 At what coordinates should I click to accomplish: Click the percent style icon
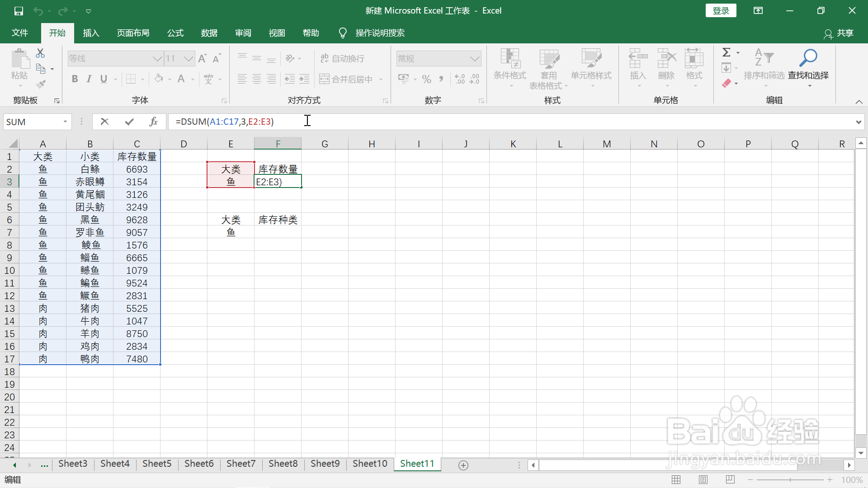tap(426, 79)
